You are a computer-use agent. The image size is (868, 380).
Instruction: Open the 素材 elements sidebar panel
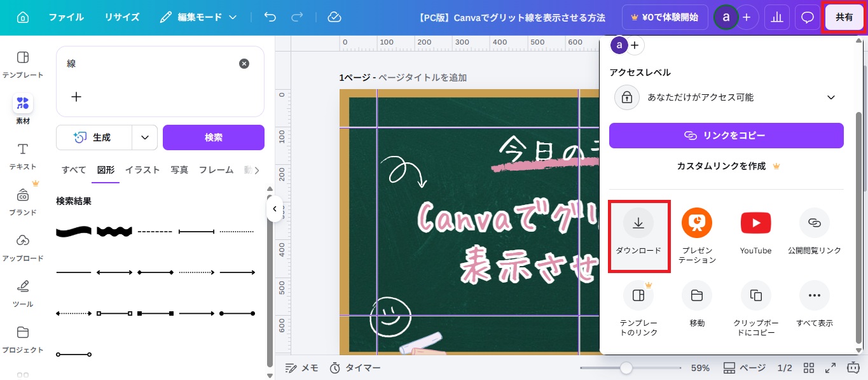coord(23,109)
